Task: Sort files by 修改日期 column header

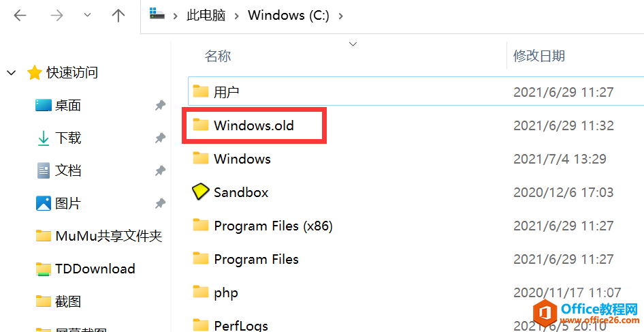Action: [539, 57]
